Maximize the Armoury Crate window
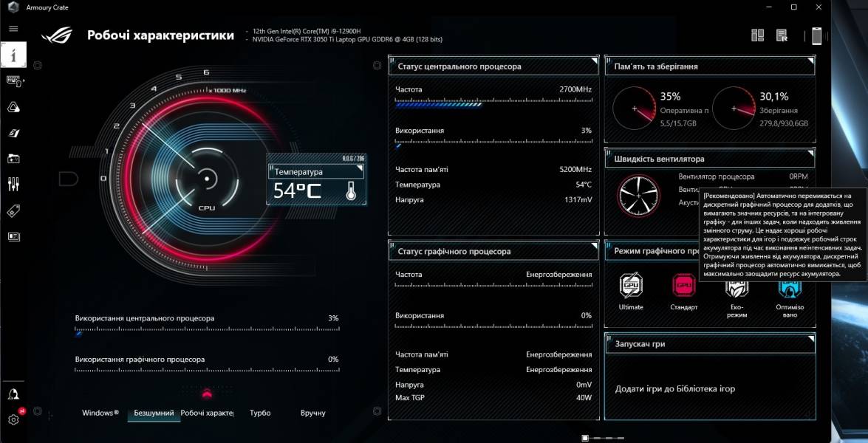The width and height of the screenshot is (868, 443). (x=794, y=7)
